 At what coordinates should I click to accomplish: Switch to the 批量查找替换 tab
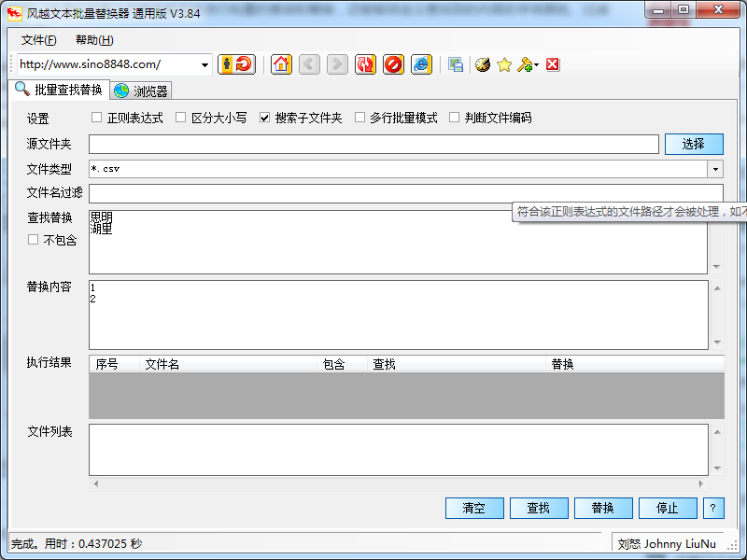pyautogui.click(x=60, y=90)
